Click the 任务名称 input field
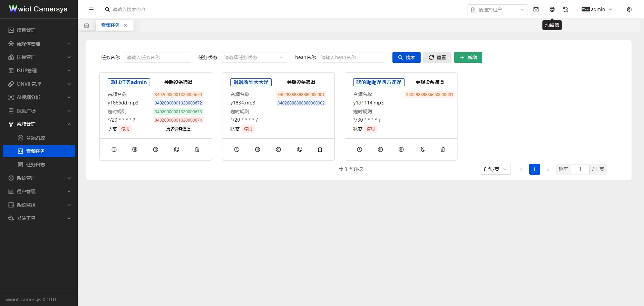 click(157, 57)
